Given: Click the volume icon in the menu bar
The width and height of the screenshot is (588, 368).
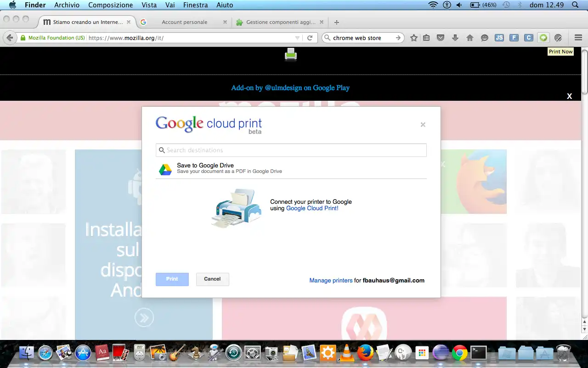Looking at the screenshot, I should (x=459, y=5).
